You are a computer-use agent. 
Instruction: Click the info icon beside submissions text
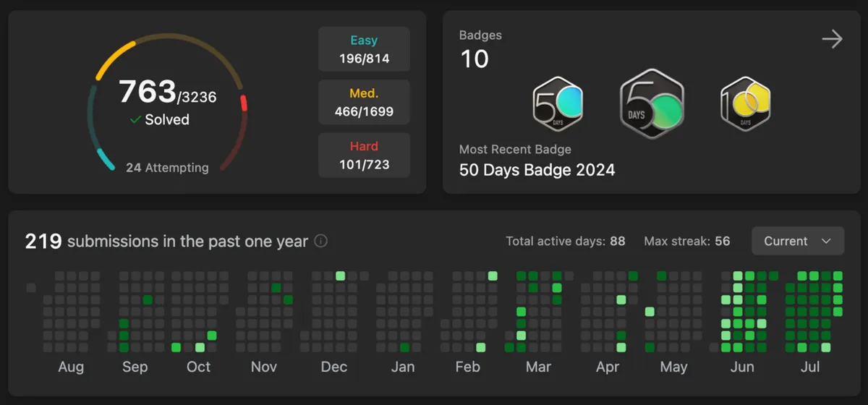(x=320, y=241)
